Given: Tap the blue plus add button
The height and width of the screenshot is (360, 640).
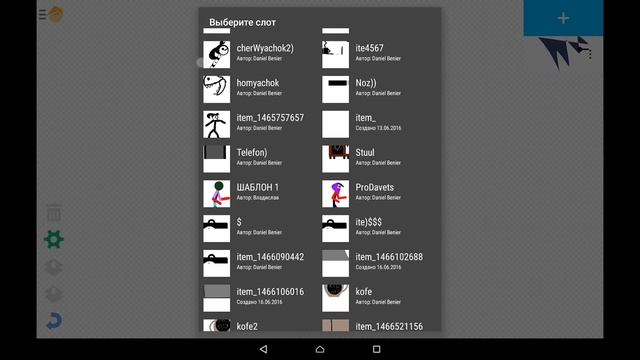Looking at the screenshot, I should coord(563,18).
